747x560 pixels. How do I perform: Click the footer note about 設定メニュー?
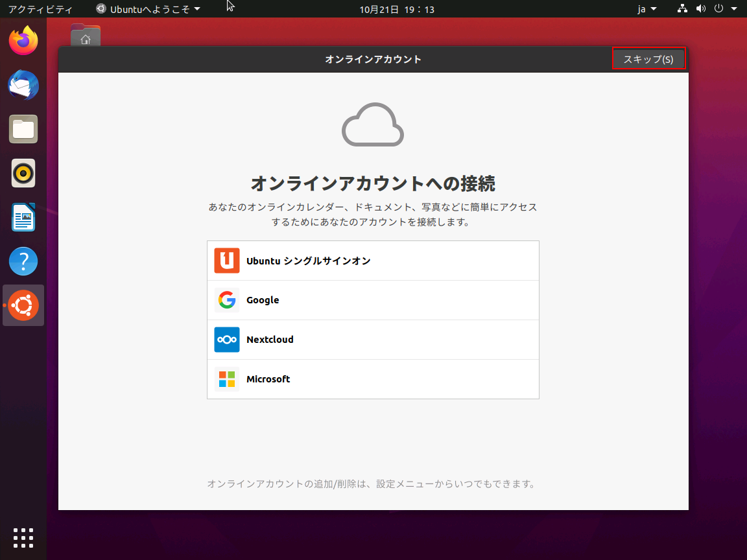[x=371, y=484]
